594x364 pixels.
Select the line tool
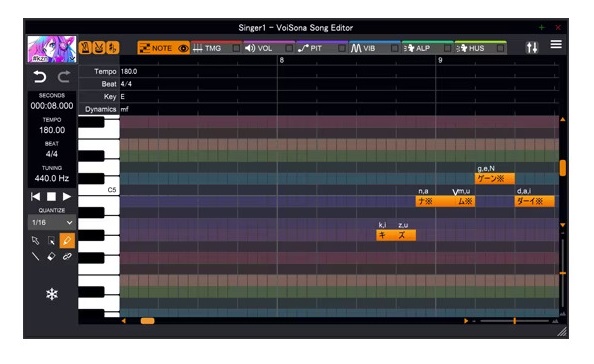(35, 257)
